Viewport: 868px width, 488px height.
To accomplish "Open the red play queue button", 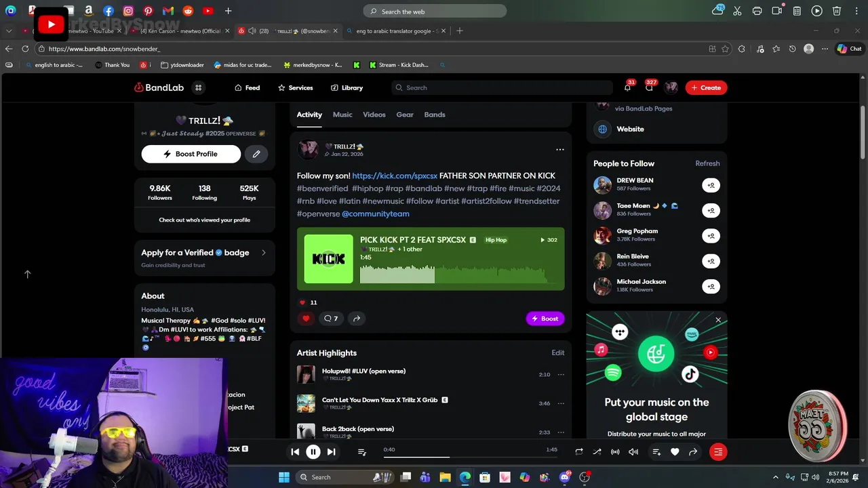I will click(718, 452).
